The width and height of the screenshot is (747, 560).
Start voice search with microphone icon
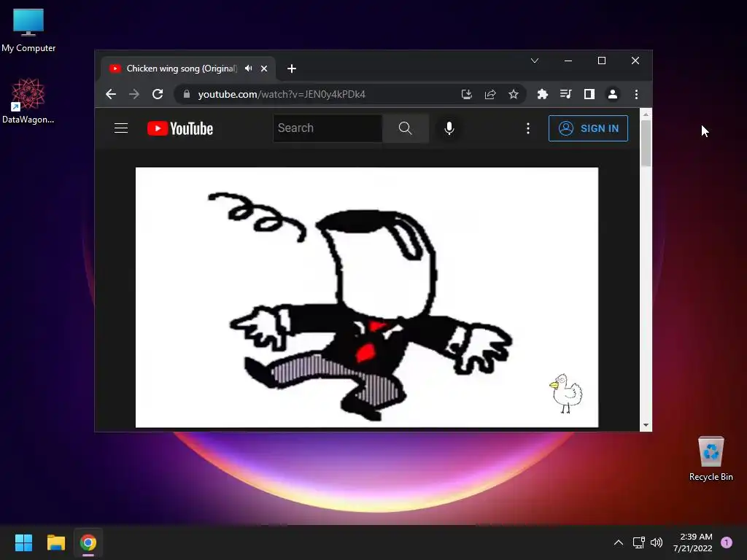click(449, 128)
